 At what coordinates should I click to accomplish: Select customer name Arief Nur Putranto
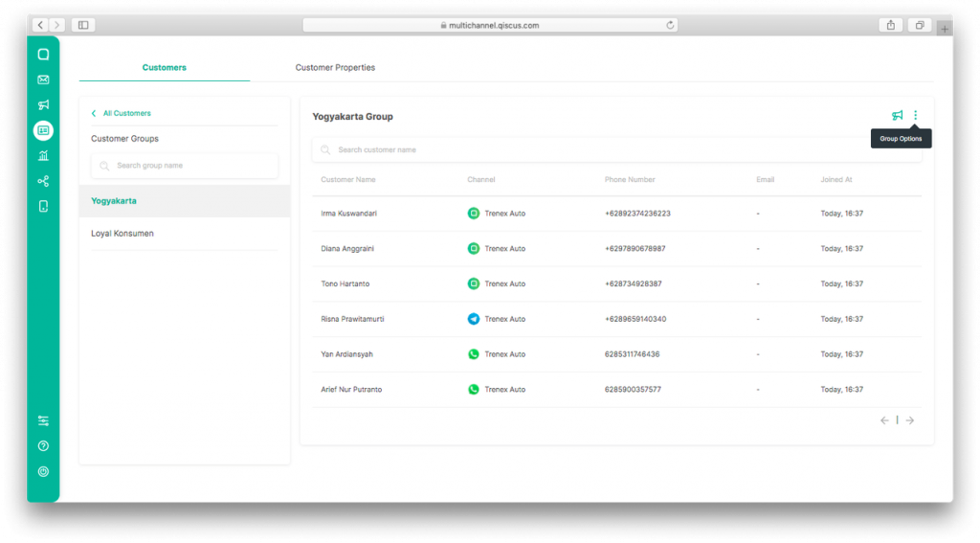[351, 389]
